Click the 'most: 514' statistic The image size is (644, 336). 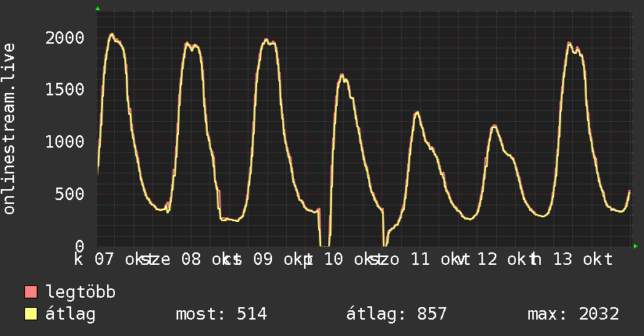point(220,314)
